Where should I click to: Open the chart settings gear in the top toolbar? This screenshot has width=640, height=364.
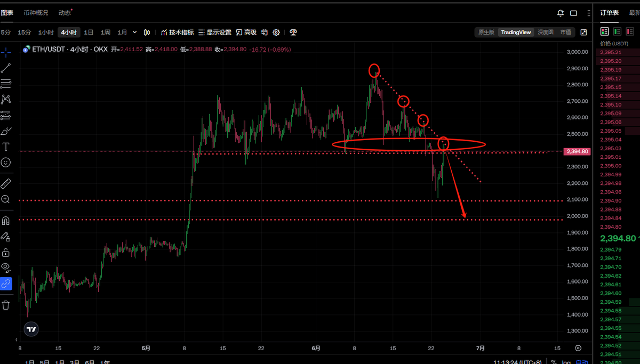[276, 33]
